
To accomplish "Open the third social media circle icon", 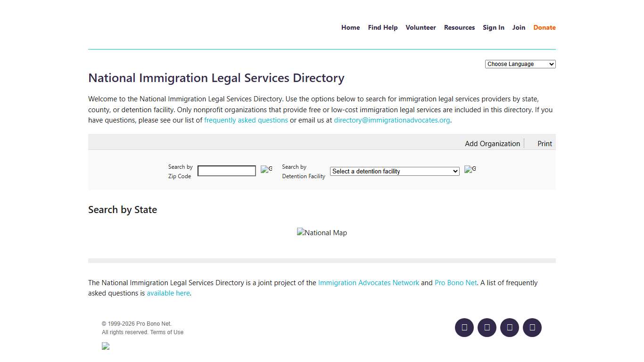I will pos(510,328).
